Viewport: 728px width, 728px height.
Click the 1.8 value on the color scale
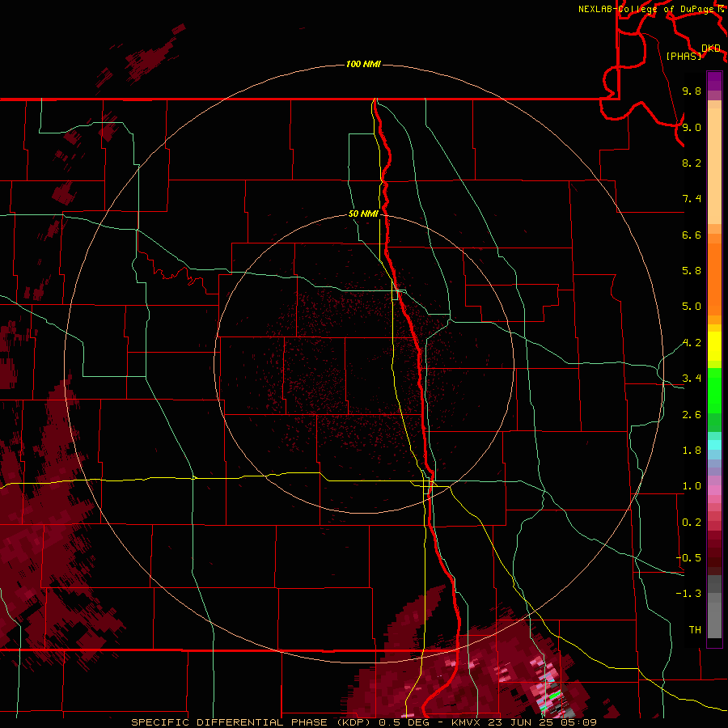[692, 451]
